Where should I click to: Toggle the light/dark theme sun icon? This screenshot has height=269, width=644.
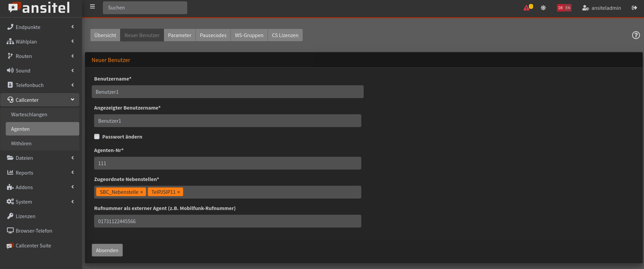543,8
